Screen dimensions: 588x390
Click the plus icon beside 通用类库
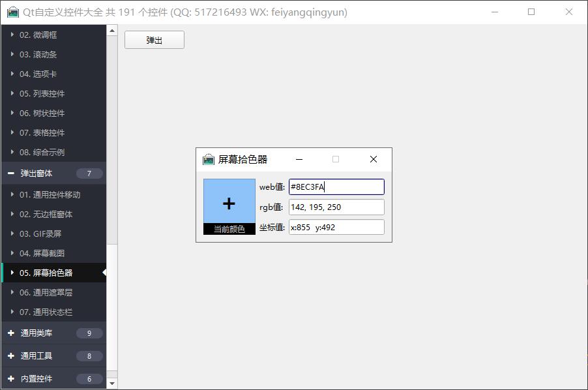[x=11, y=333]
